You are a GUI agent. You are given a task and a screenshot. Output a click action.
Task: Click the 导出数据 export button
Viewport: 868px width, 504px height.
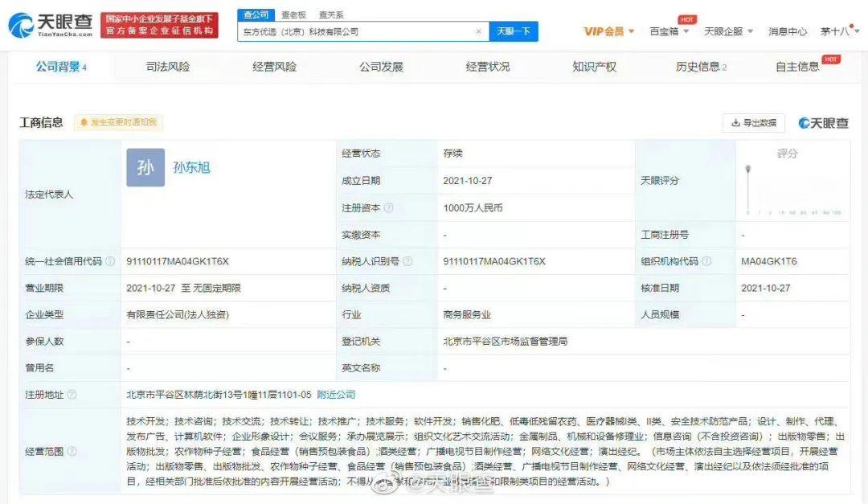pyautogui.click(x=753, y=123)
